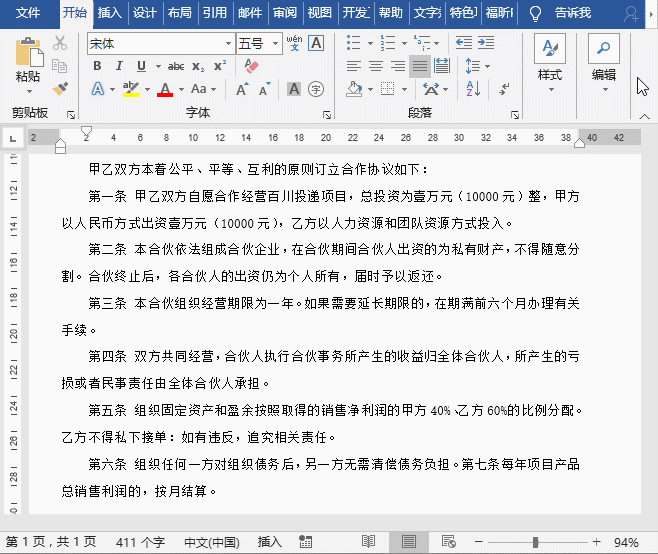Viewport: 658px width, 554px height.
Task: Toggle justify alignment button
Action: (420, 66)
